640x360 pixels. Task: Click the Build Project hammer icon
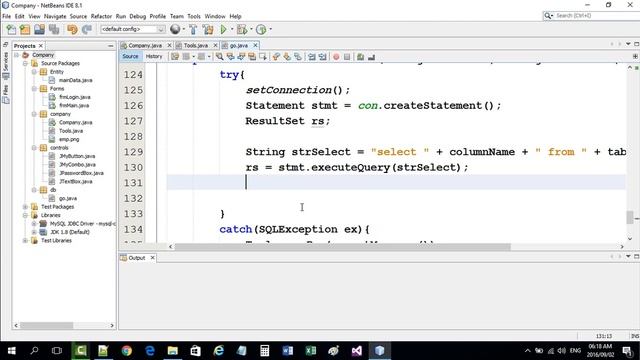(193, 29)
